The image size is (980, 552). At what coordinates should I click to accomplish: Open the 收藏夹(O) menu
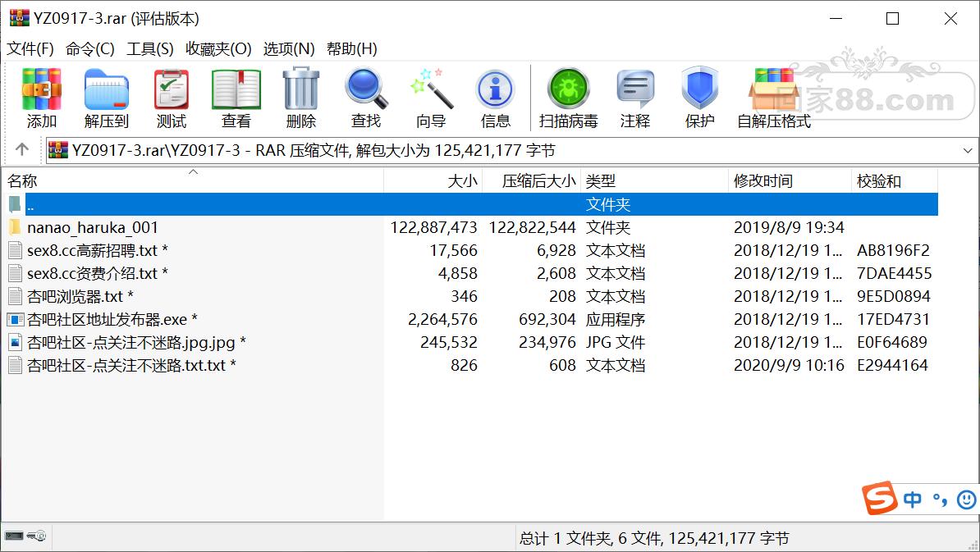click(x=218, y=48)
